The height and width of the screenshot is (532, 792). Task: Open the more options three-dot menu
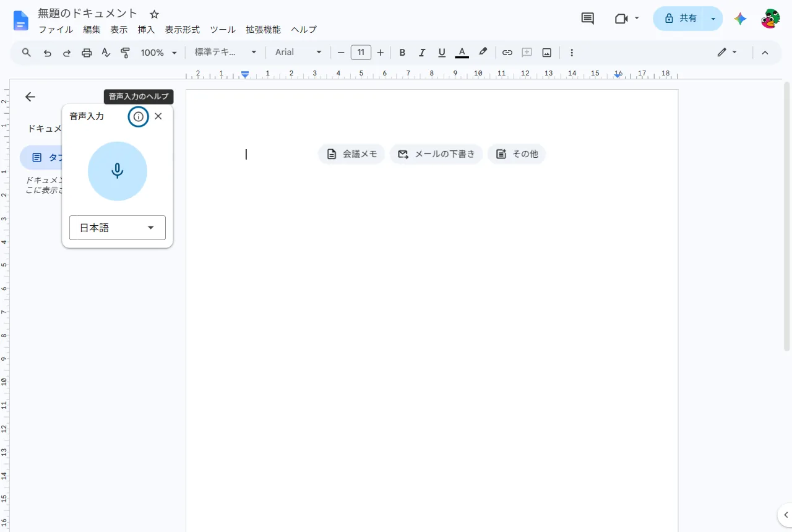[572, 53]
